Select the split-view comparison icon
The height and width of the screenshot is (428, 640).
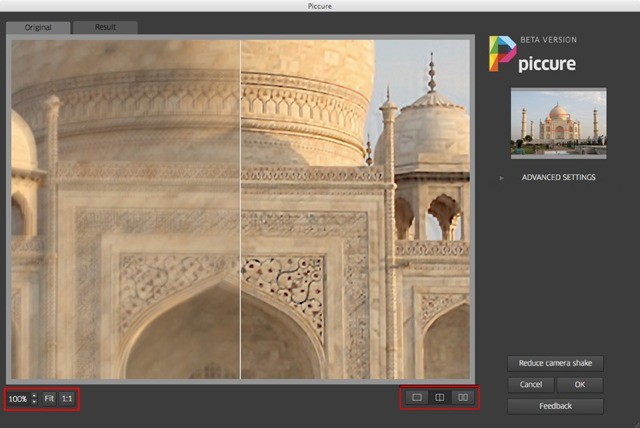click(x=440, y=397)
